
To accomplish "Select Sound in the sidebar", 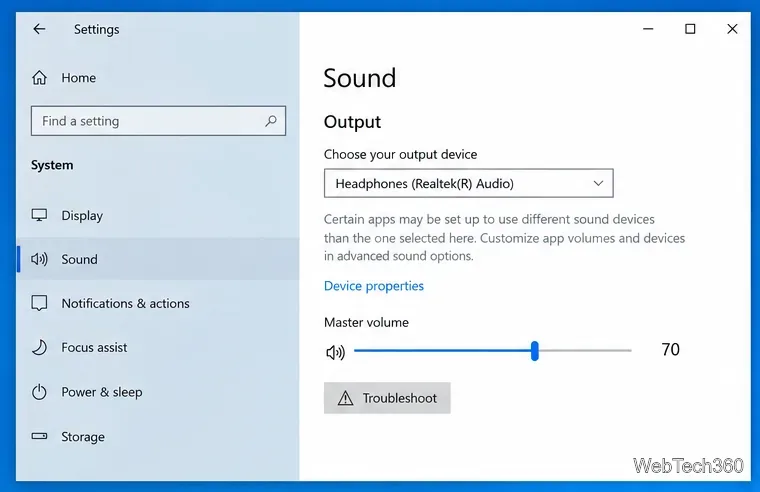I will [x=158, y=259].
